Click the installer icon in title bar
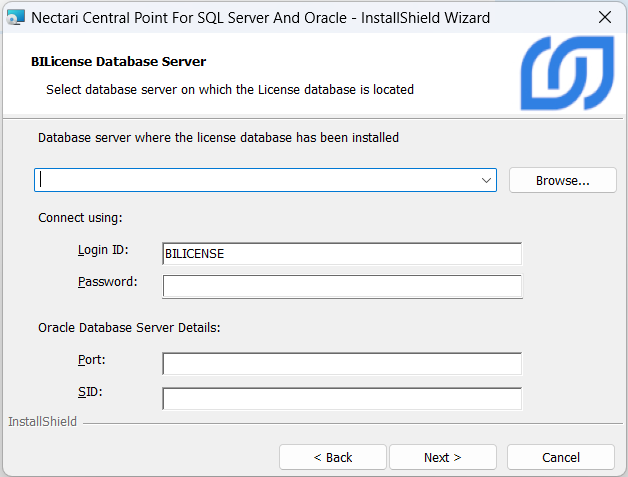The width and height of the screenshot is (628, 477). [16, 17]
